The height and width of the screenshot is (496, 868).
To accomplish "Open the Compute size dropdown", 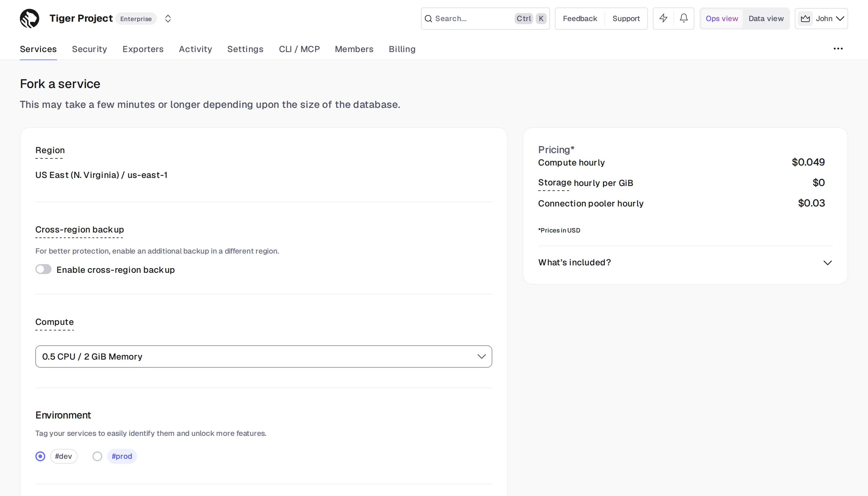I will [x=263, y=356].
